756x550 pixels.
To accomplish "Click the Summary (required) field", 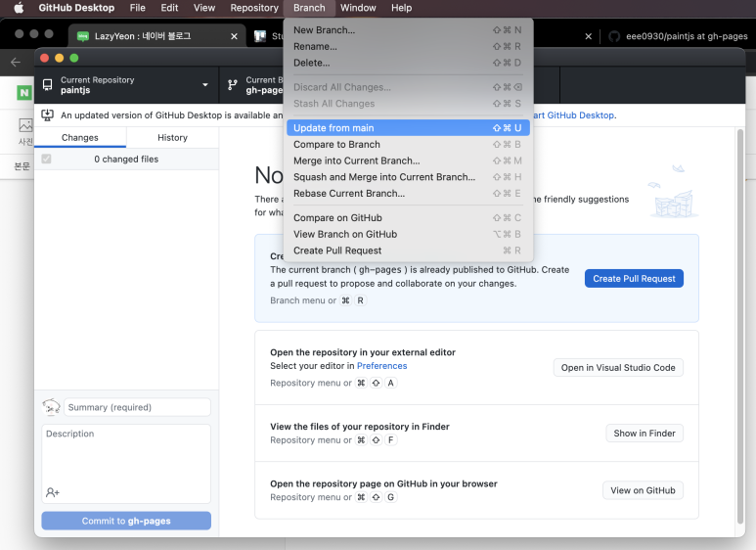I will click(137, 407).
